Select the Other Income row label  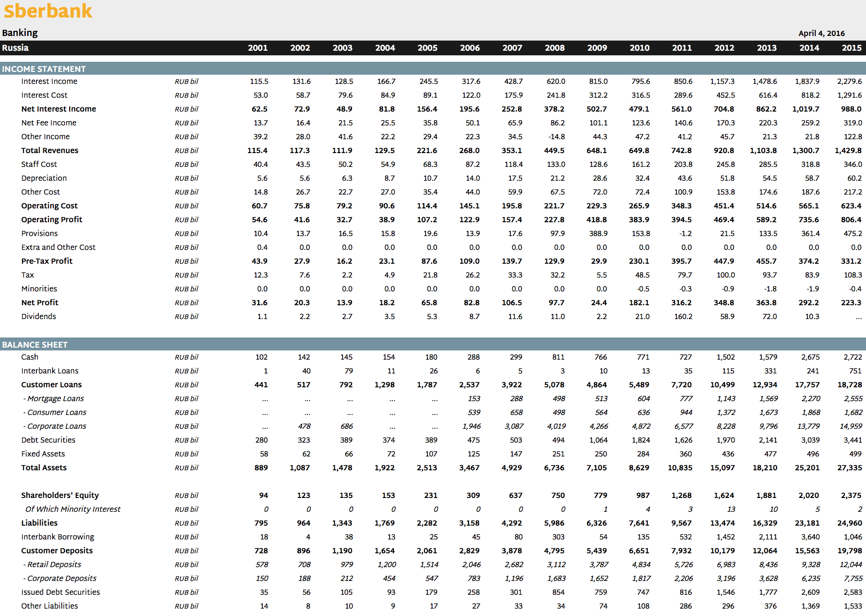(x=46, y=137)
